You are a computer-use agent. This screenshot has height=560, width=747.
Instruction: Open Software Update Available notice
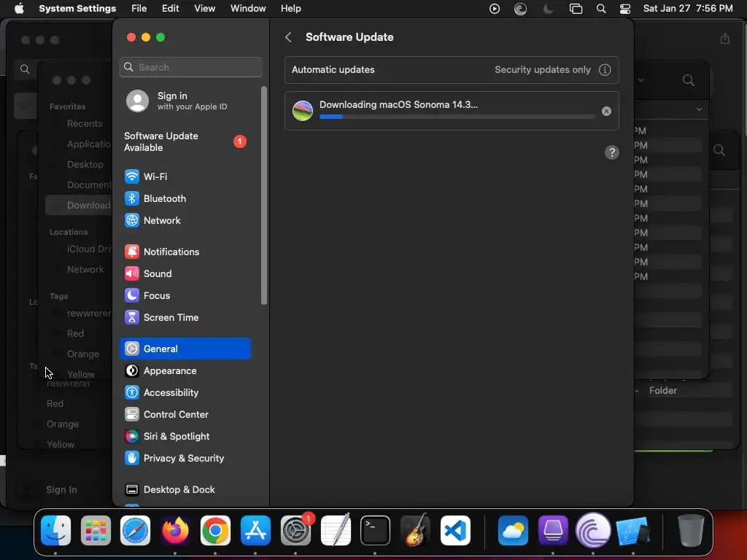[185, 142]
